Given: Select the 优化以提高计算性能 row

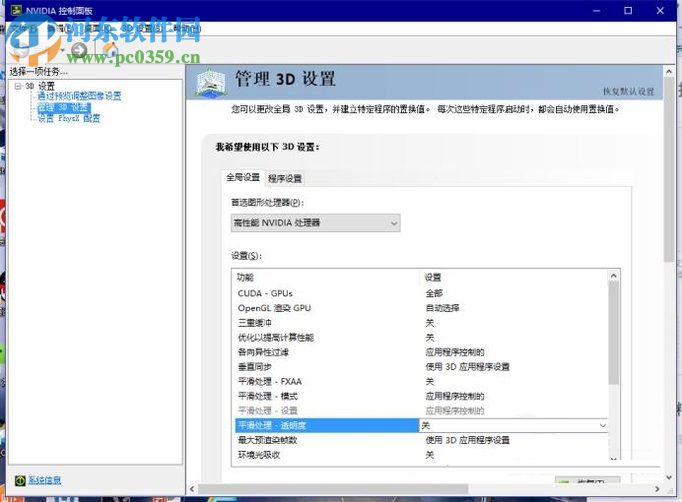Looking at the screenshot, I should [x=421, y=338].
